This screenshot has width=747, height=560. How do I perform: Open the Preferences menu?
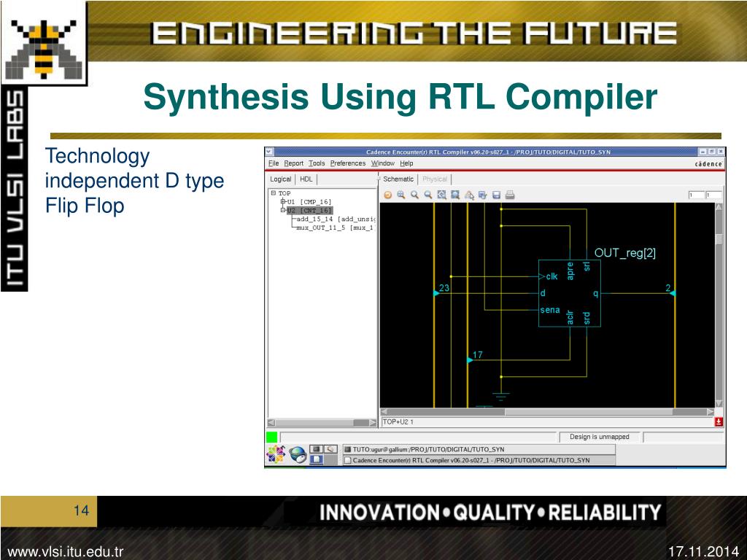point(348,163)
